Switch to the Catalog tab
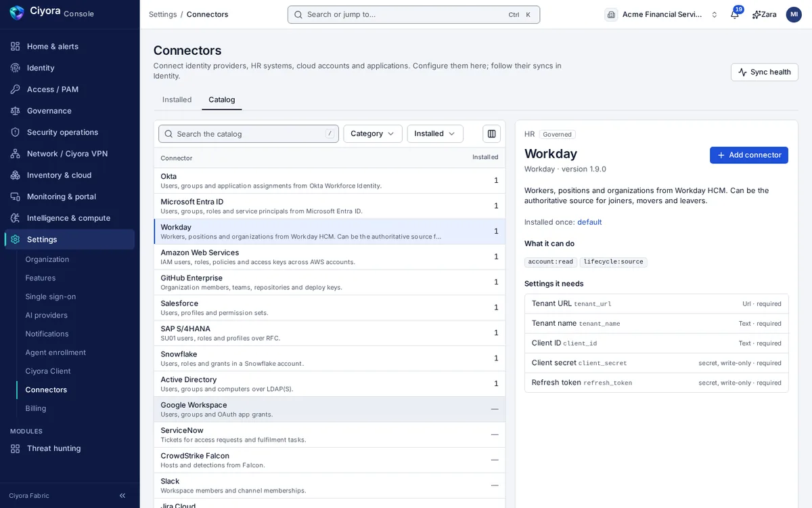Image resolution: width=812 pixels, height=508 pixels. point(222,100)
